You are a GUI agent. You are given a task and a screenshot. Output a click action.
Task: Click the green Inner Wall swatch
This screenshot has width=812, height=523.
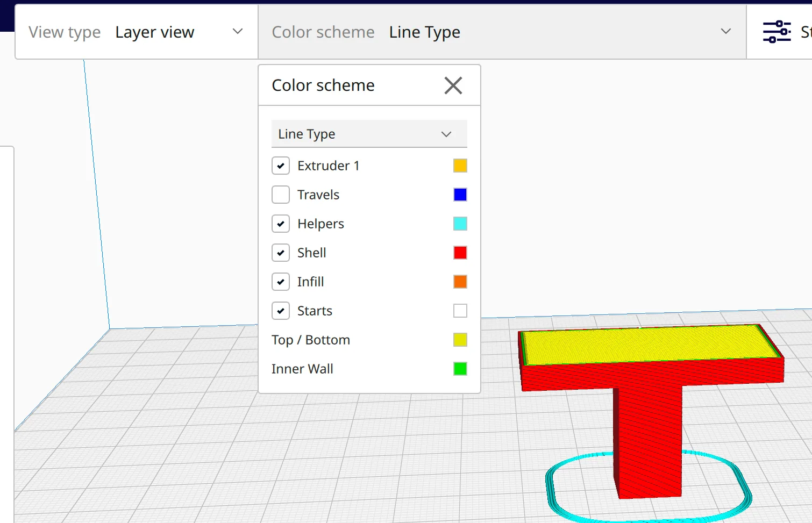(x=460, y=369)
